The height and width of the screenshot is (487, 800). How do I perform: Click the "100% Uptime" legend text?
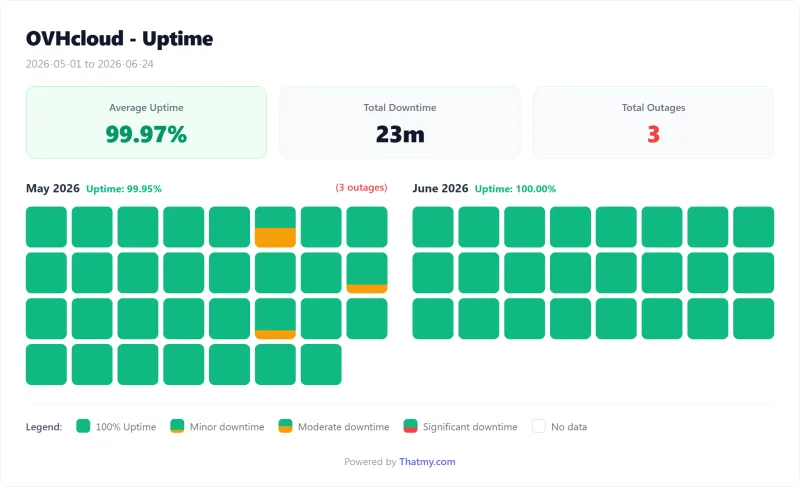coord(126,427)
